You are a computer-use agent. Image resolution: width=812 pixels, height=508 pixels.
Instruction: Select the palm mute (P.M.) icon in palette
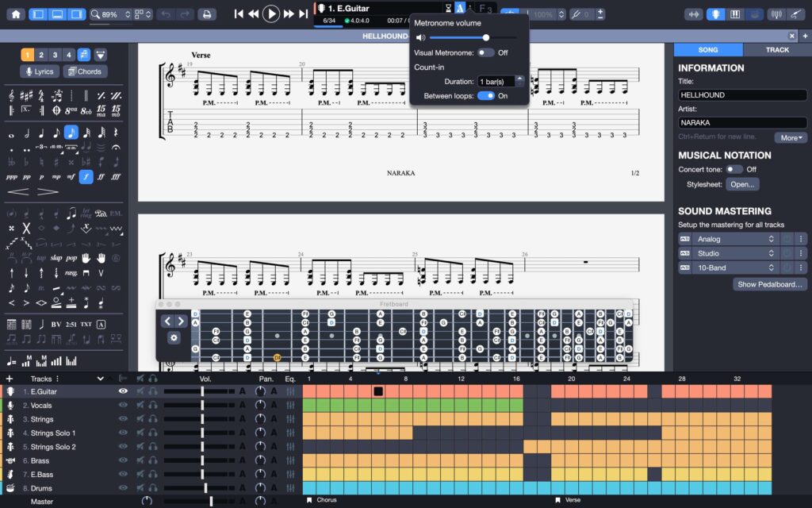click(116, 213)
